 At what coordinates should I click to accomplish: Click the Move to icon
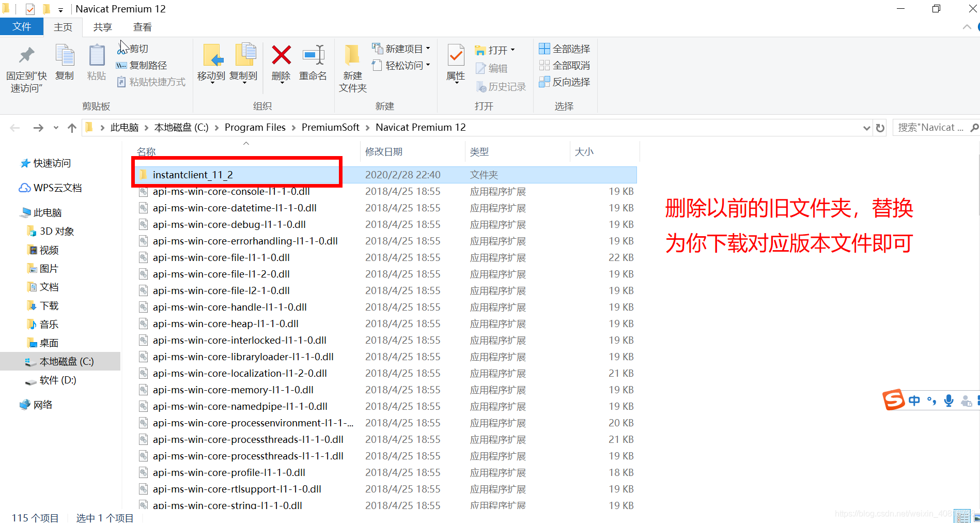point(212,56)
